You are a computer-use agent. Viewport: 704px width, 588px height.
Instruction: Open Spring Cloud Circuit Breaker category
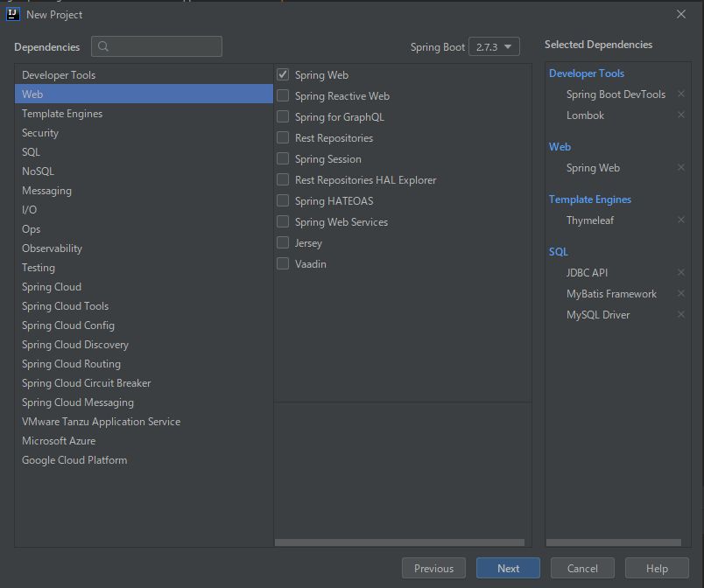(144, 383)
